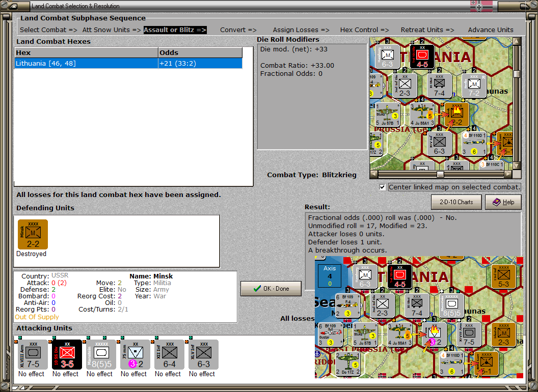Click the Combat Ratio: +33.00 line
This screenshot has width=538, height=392.
297,65
